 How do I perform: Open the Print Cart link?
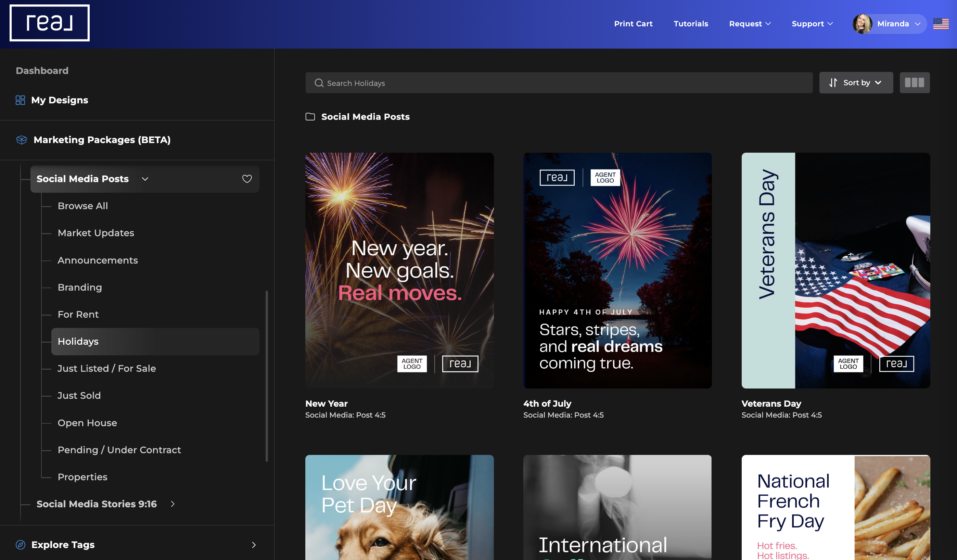[x=633, y=24]
